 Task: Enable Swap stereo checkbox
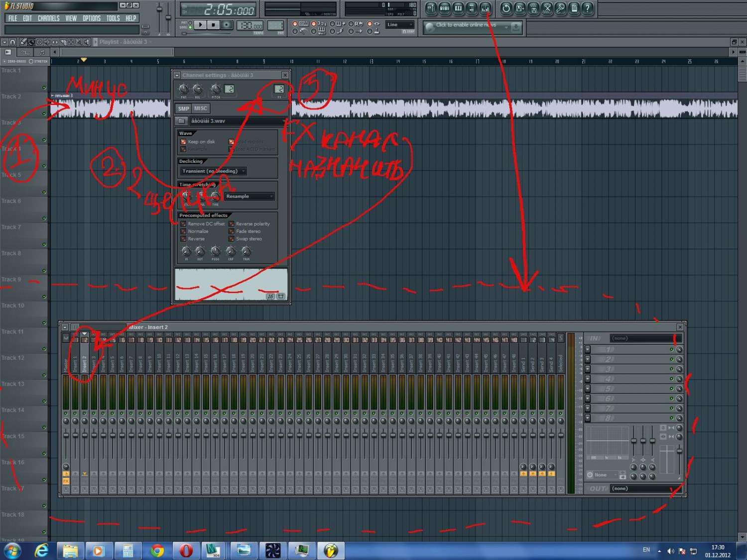(x=231, y=239)
